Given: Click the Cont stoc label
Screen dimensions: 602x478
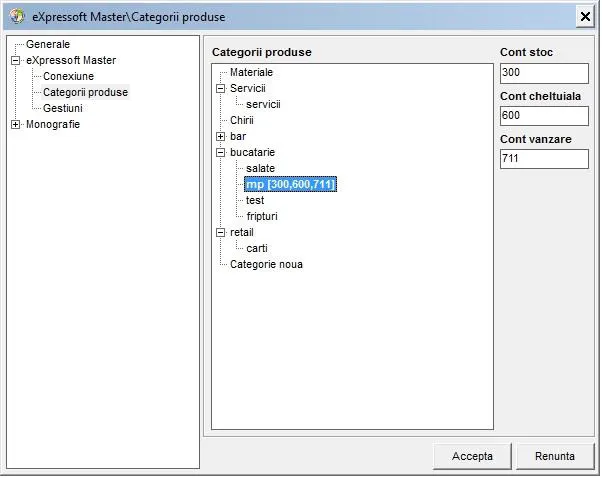Looking at the screenshot, I should click(x=526, y=52).
